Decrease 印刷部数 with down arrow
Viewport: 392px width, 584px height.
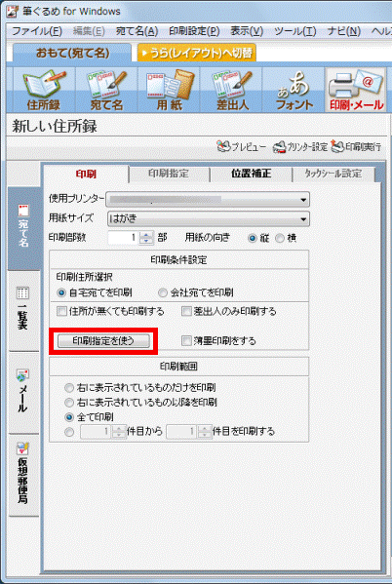point(146,241)
